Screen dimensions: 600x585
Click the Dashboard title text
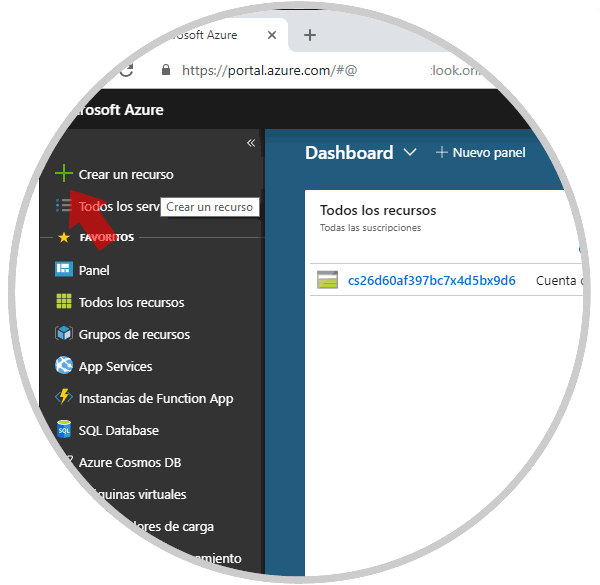(349, 153)
